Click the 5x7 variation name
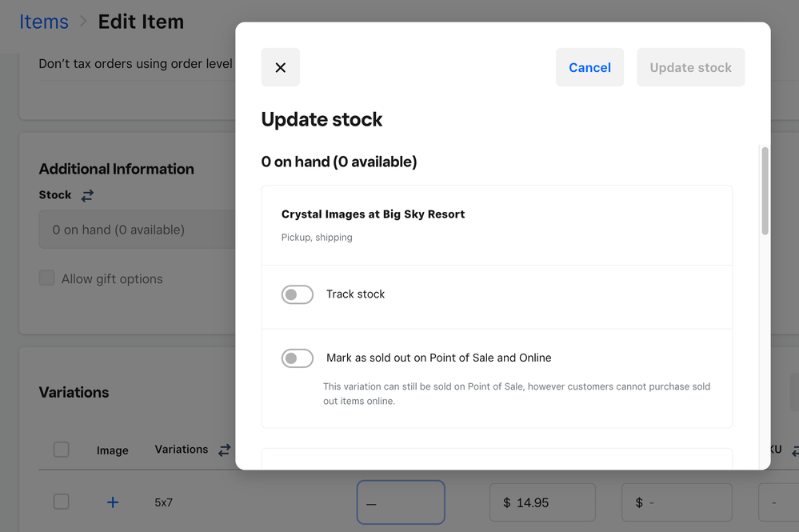799x532 pixels. [165, 503]
